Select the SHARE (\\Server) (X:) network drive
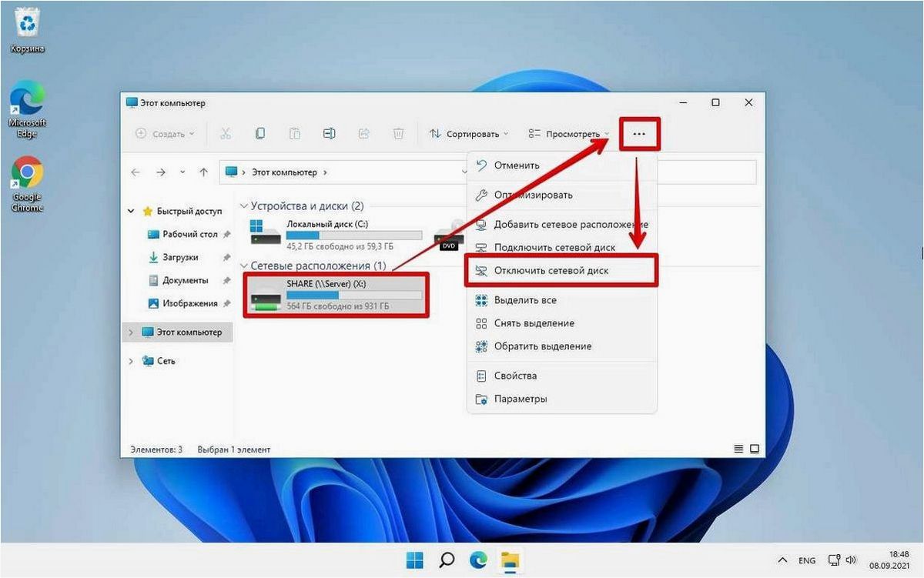 [336, 295]
